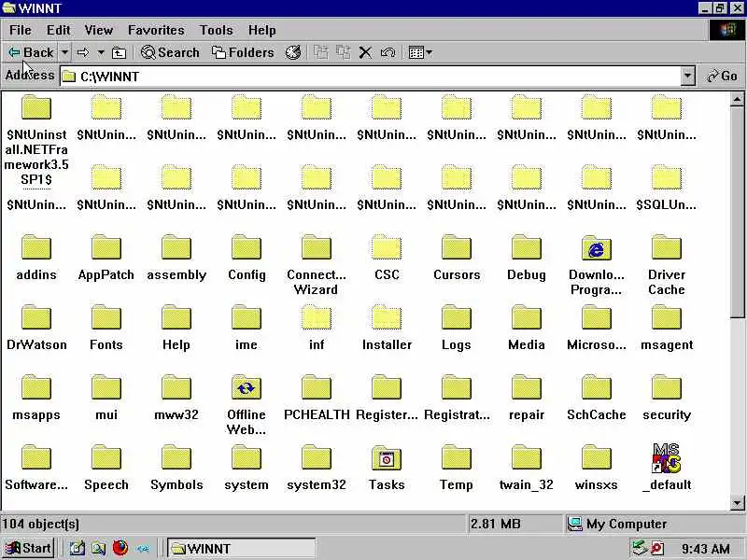747x560 pixels.
Task: Select the Driver Cache folder
Action: 666,265
